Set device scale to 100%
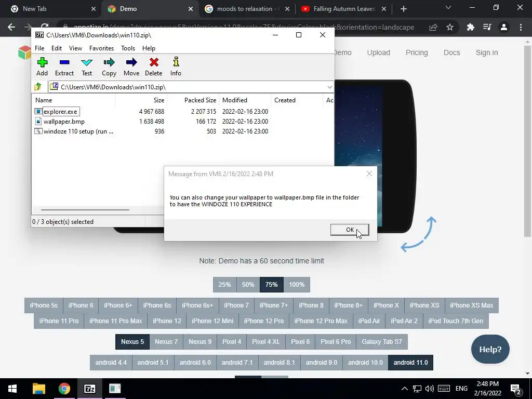Viewport: 532px width, 399px height. click(297, 285)
